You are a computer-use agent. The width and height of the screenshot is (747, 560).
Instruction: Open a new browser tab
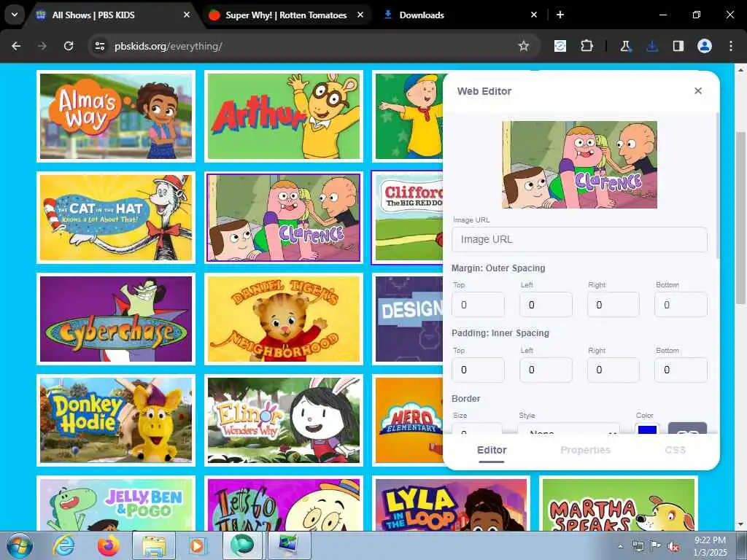click(x=560, y=15)
